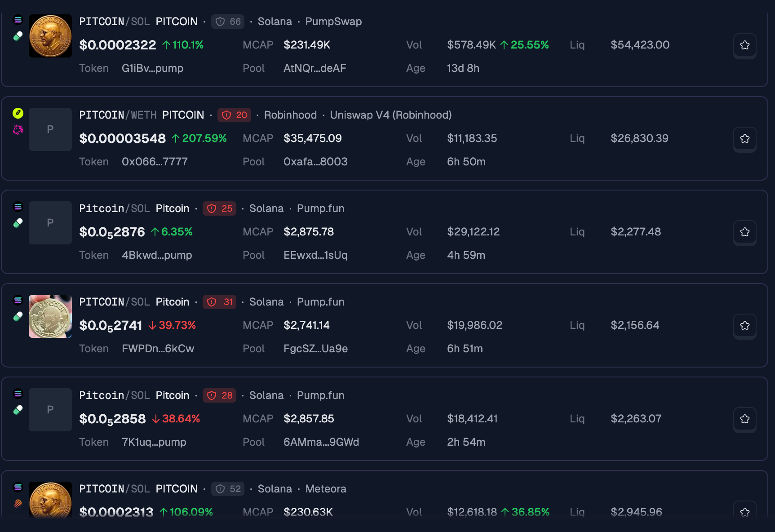Copy the pool address FgcSZ...Ua9e
Image resolution: width=775 pixels, height=532 pixels.
click(315, 349)
